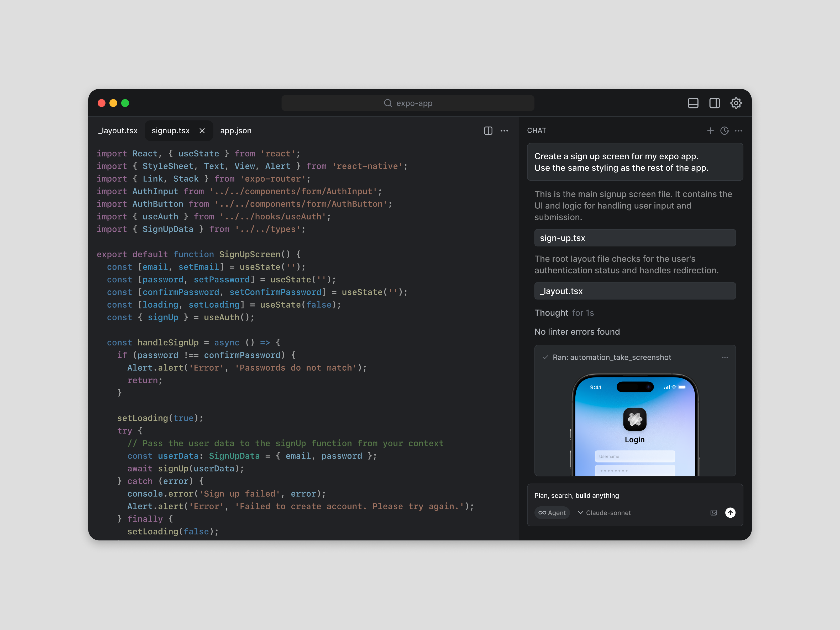Toggle the CHAT panel options with the ellipsis
Image resolution: width=840 pixels, height=630 pixels.
(x=739, y=131)
